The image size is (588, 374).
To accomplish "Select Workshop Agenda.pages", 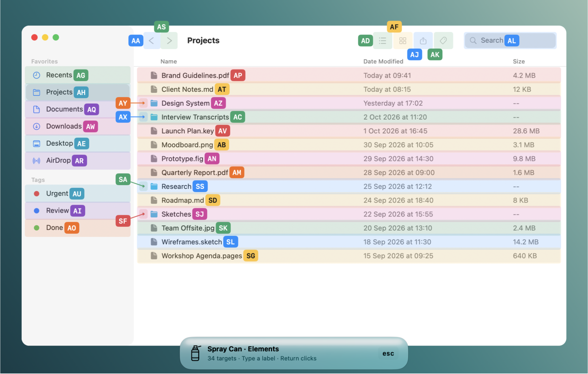I will (349, 256).
